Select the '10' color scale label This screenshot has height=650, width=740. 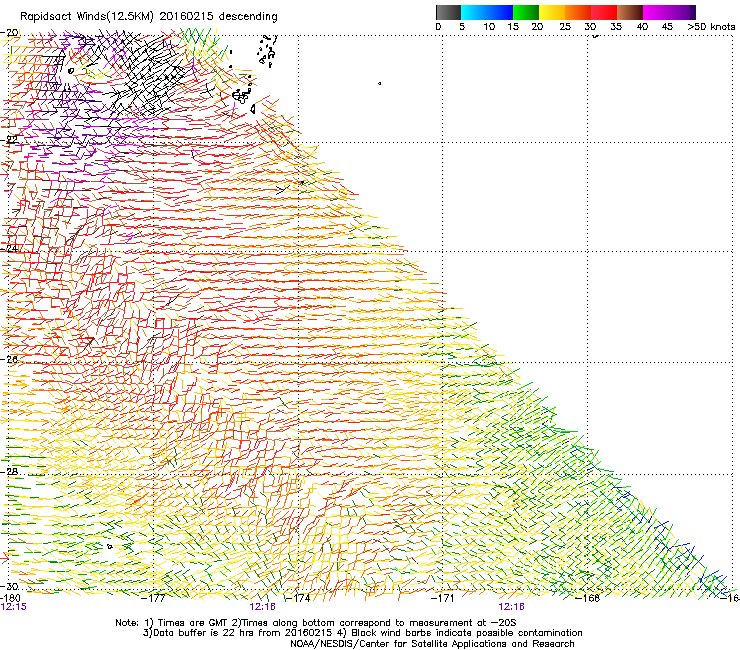pyautogui.click(x=489, y=27)
